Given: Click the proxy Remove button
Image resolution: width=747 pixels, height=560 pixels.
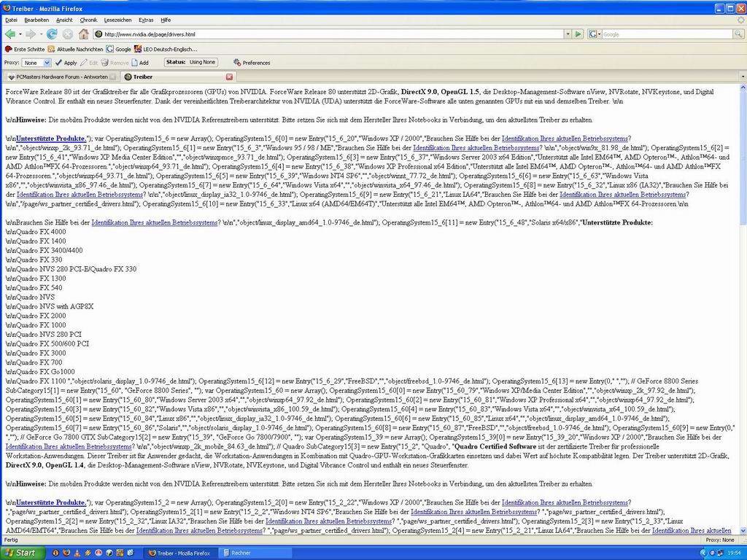Looking at the screenshot, I should [115, 63].
